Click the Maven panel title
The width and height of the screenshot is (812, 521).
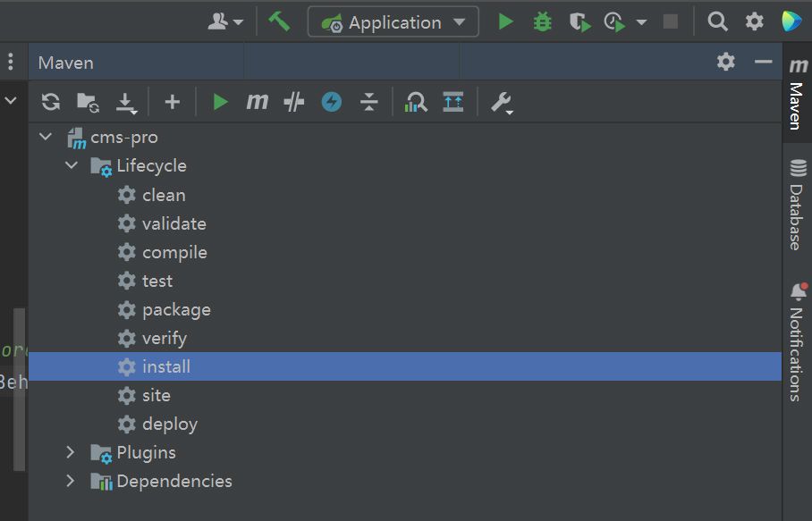66,63
